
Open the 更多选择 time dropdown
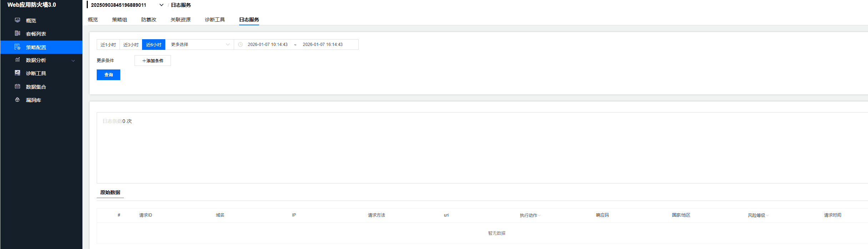click(x=200, y=45)
